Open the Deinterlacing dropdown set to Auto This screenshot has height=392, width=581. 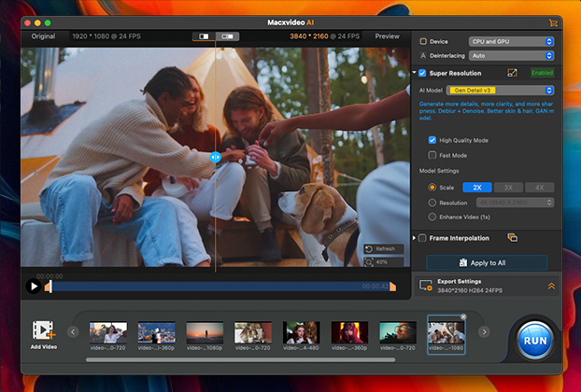511,55
